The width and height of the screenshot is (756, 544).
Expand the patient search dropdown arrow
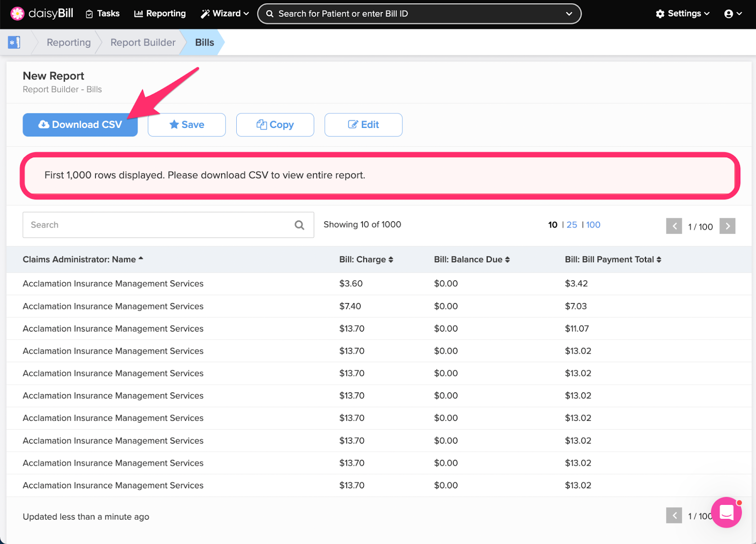569,14
